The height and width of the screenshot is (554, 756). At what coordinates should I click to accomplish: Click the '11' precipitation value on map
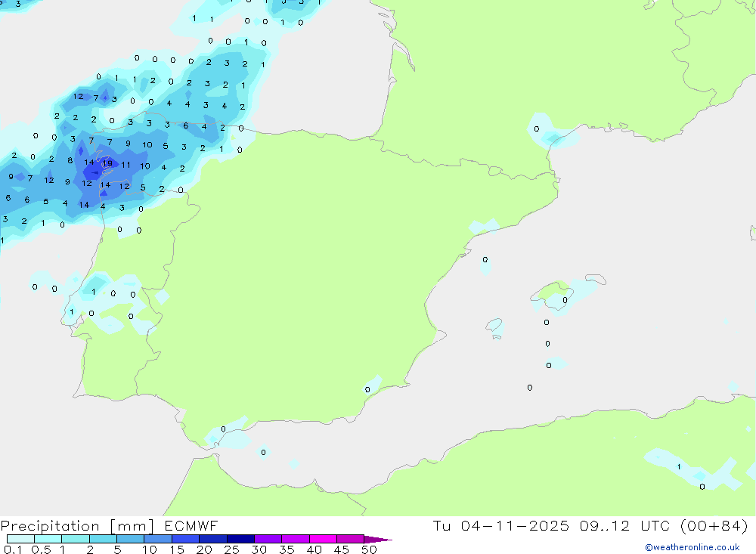pyautogui.click(x=125, y=165)
